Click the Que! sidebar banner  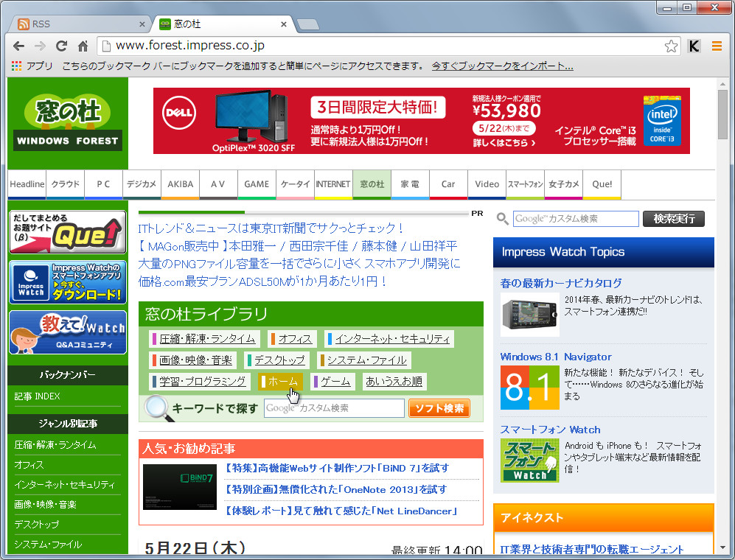click(x=68, y=232)
